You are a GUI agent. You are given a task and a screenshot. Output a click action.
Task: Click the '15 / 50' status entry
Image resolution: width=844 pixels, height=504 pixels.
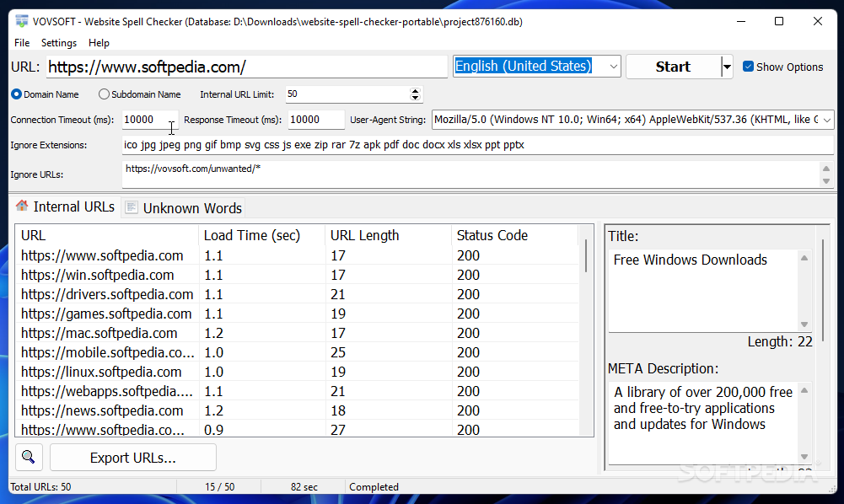(x=219, y=487)
